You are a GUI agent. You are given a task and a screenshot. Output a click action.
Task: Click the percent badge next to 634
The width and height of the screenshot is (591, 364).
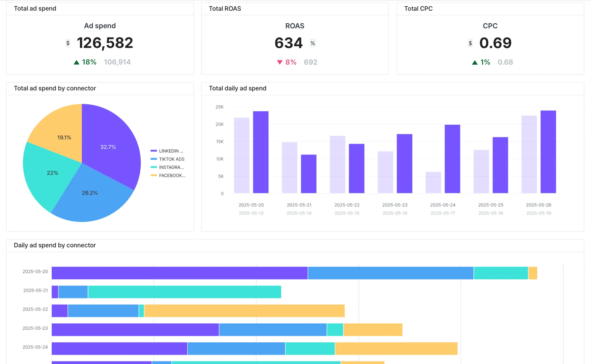[x=313, y=43]
